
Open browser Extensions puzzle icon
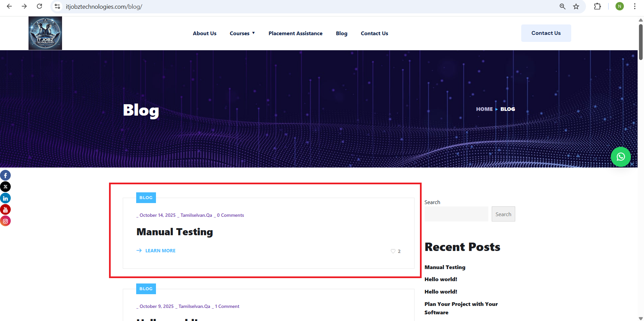(597, 6)
